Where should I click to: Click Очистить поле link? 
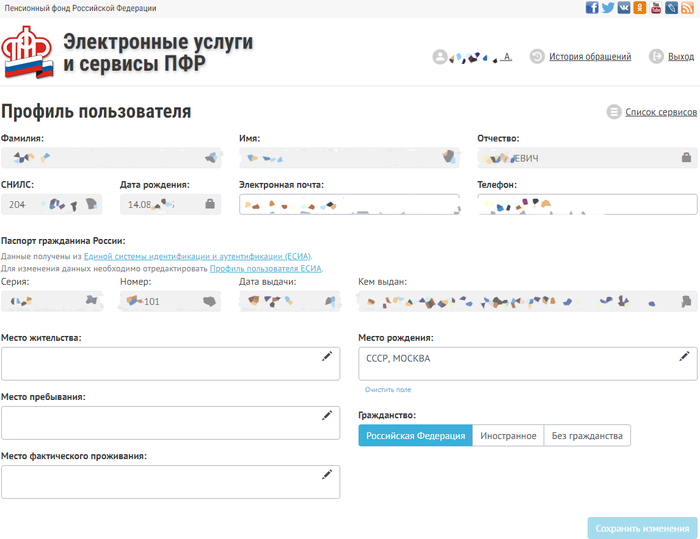(388, 389)
